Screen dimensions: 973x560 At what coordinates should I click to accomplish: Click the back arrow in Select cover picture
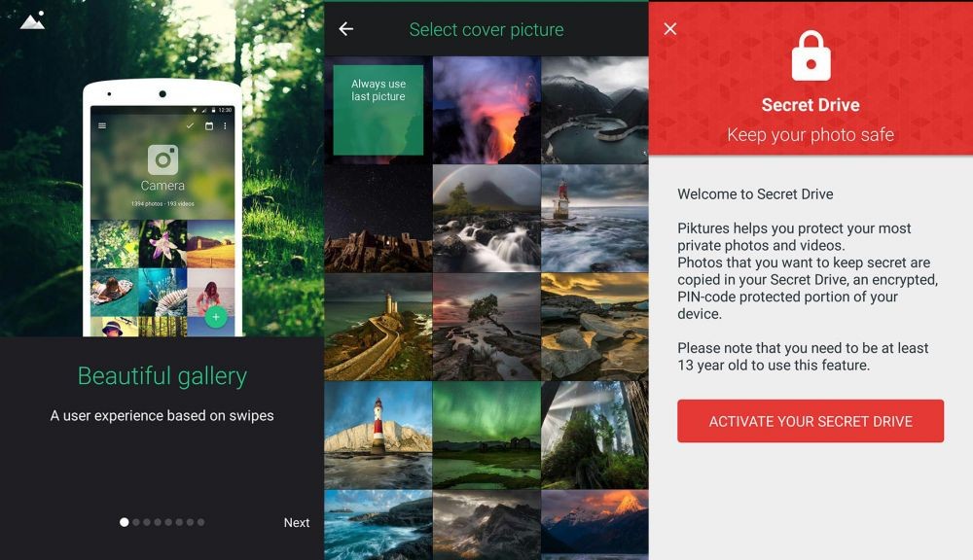click(x=346, y=28)
